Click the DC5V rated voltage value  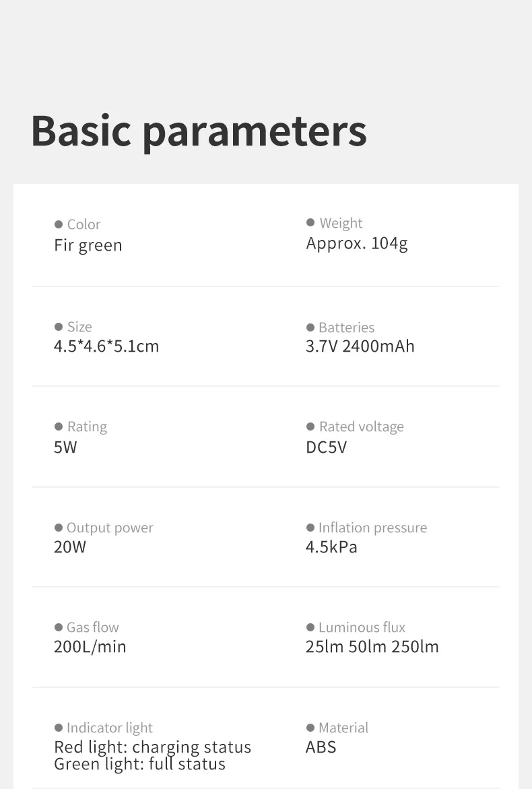pos(327,447)
